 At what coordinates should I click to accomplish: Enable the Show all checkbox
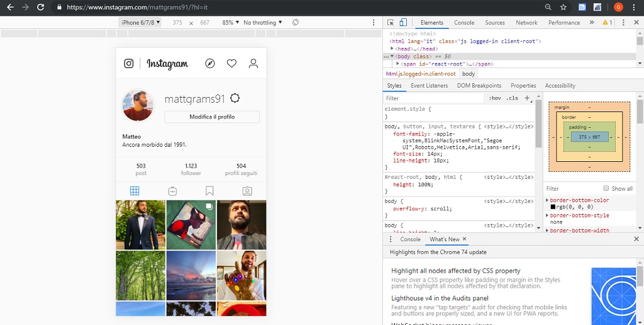[x=606, y=188]
